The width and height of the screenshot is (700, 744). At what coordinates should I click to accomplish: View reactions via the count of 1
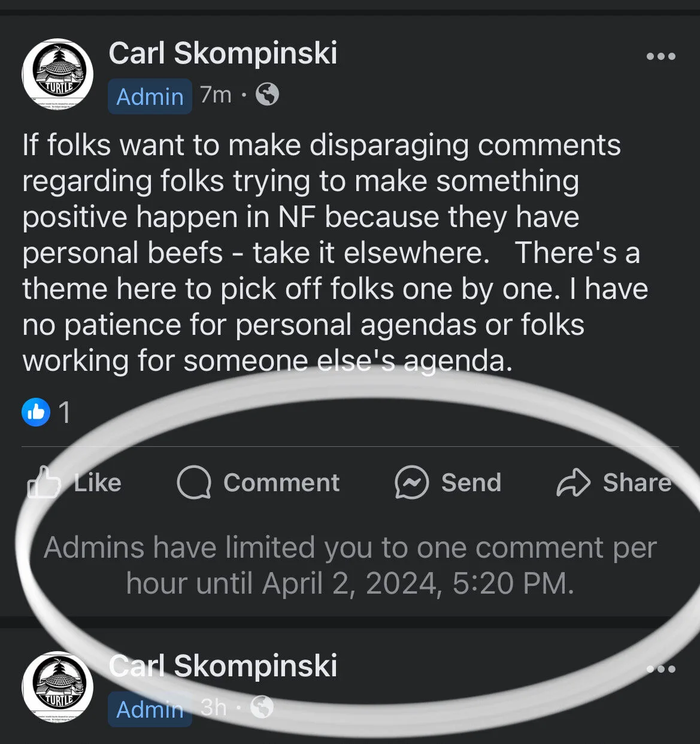click(65, 413)
